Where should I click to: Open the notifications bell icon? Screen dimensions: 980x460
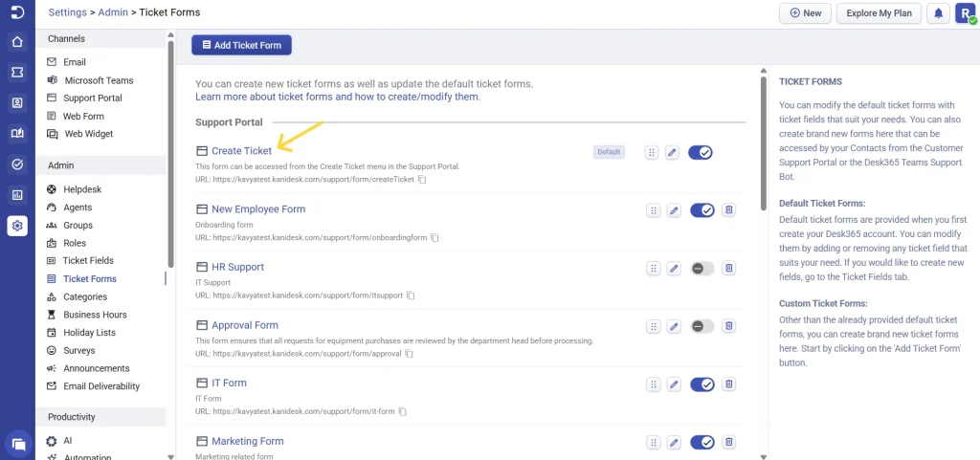click(938, 13)
